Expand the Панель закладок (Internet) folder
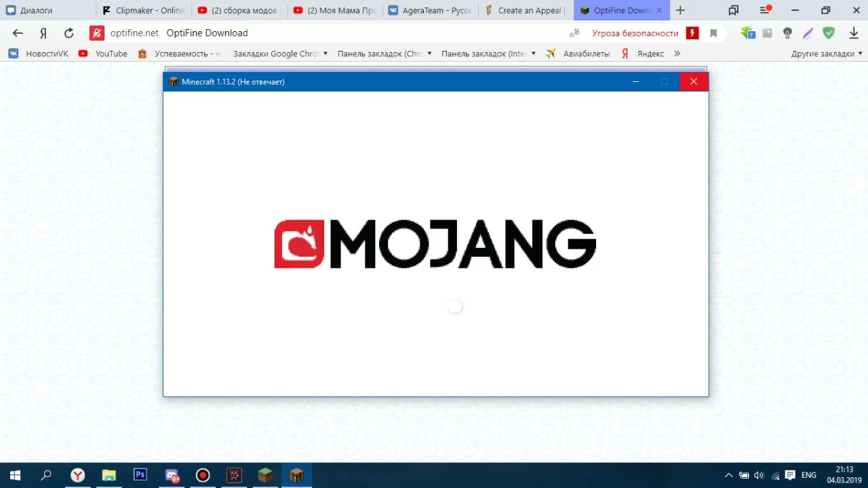The image size is (868, 488). 488,54
